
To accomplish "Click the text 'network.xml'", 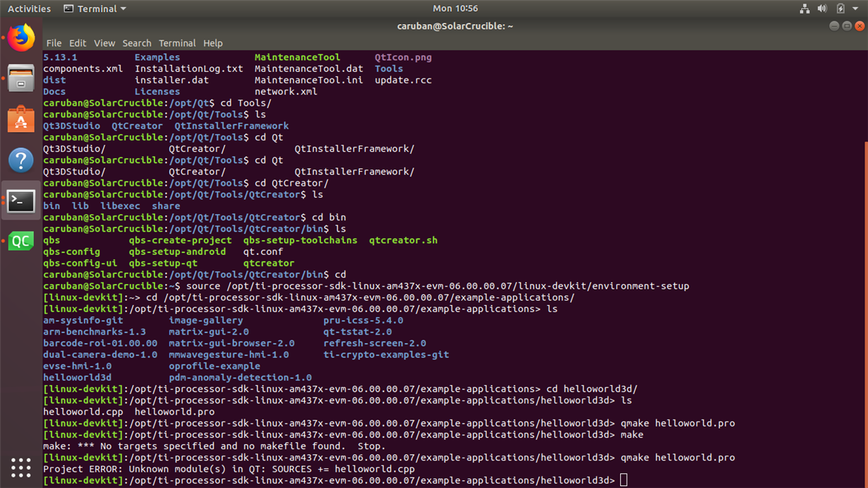I will tap(286, 91).
